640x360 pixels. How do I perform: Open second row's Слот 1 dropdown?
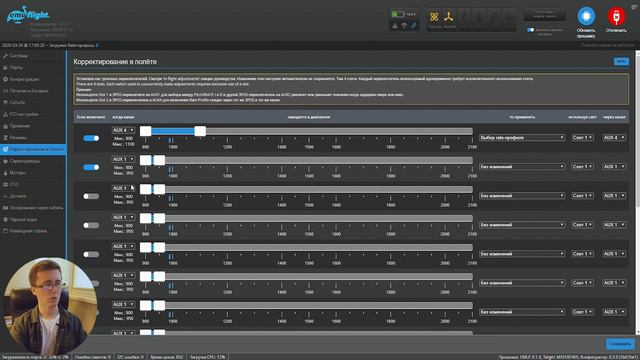coord(582,167)
